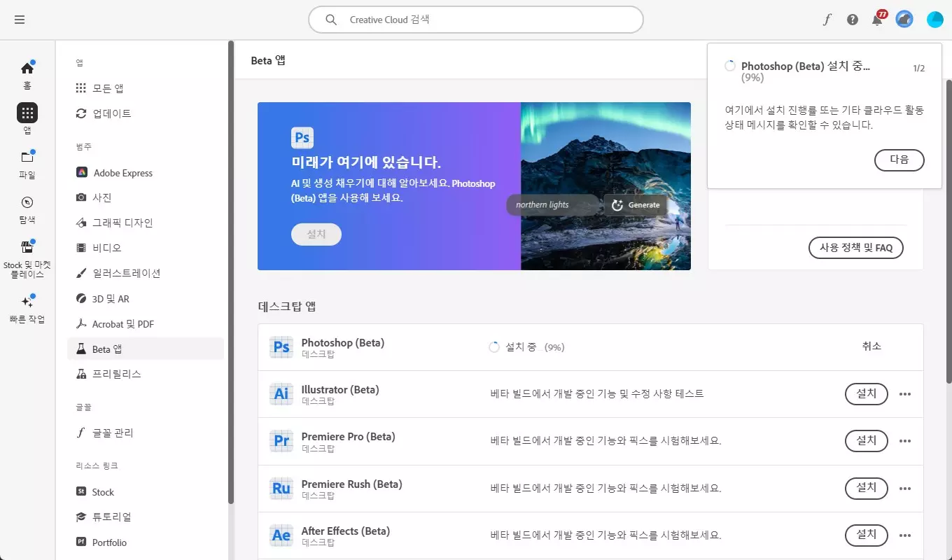Open more options for Premiere Pro (Beta)
The width and height of the screenshot is (952, 560).
905,441
